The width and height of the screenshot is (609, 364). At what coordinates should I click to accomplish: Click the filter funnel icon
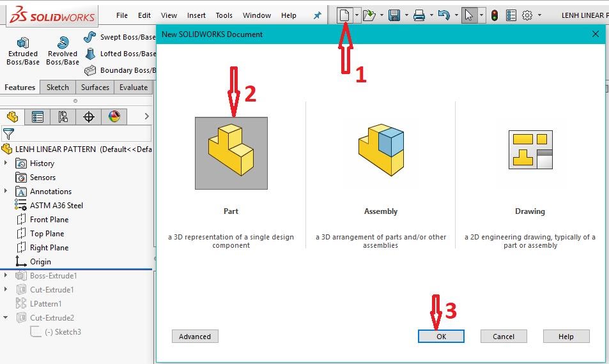[x=8, y=134]
